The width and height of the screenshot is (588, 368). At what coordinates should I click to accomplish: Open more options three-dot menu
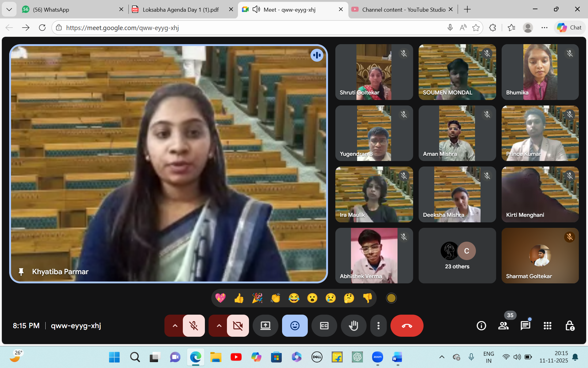tap(379, 326)
